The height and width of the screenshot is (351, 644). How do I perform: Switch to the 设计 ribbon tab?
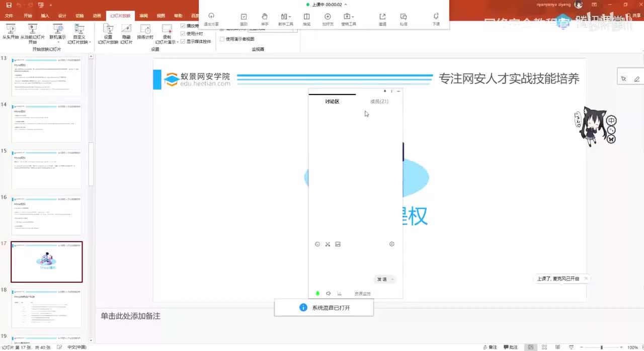coord(62,16)
